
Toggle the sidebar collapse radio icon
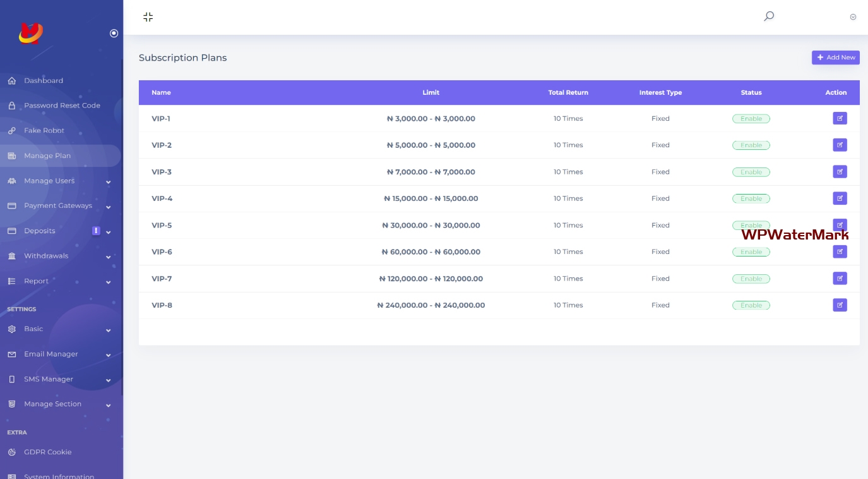pyautogui.click(x=114, y=33)
